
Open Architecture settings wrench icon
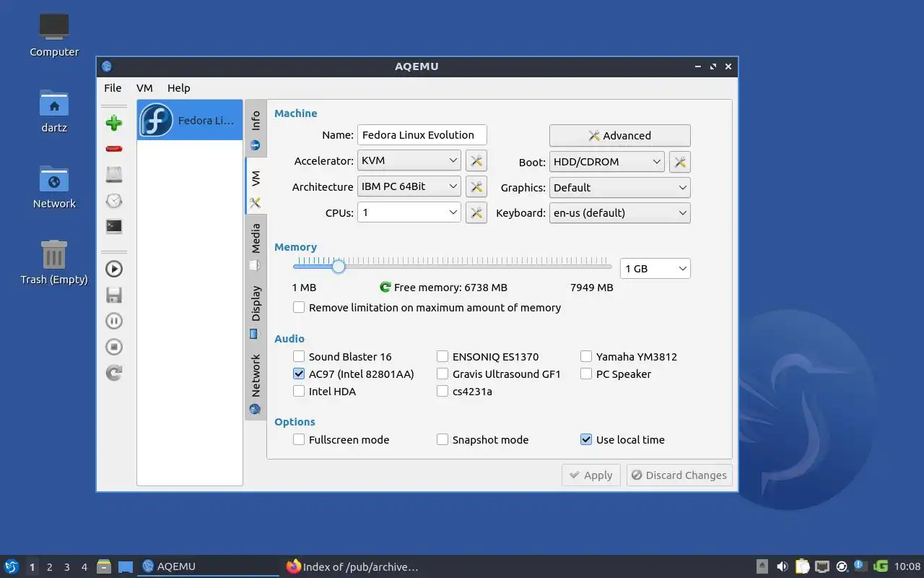point(476,186)
